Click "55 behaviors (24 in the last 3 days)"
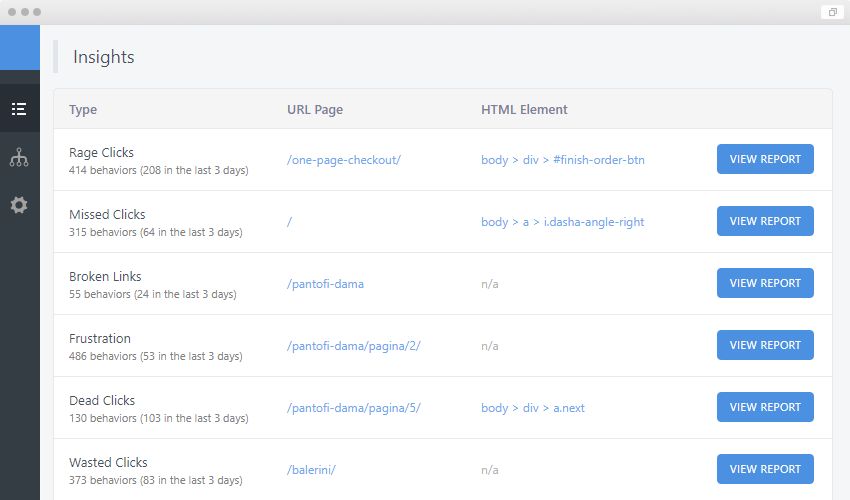Screen dimensions: 850x500 (x=153, y=294)
